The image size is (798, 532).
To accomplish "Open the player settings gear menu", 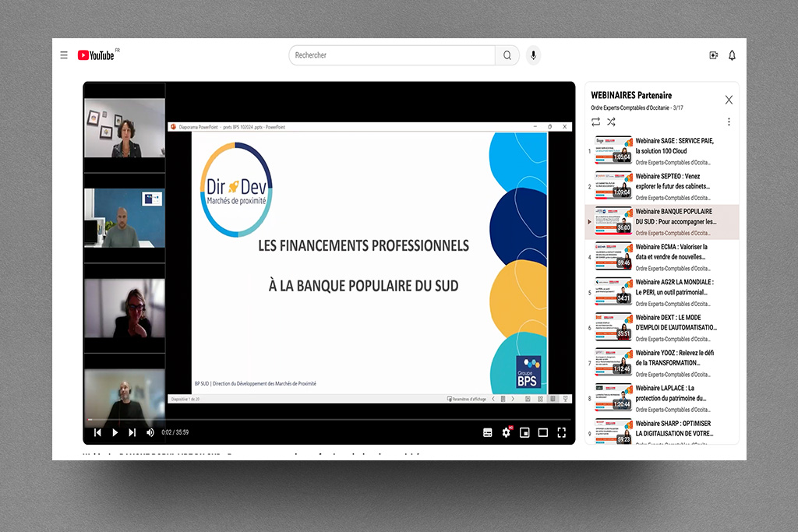I will click(x=507, y=432).
